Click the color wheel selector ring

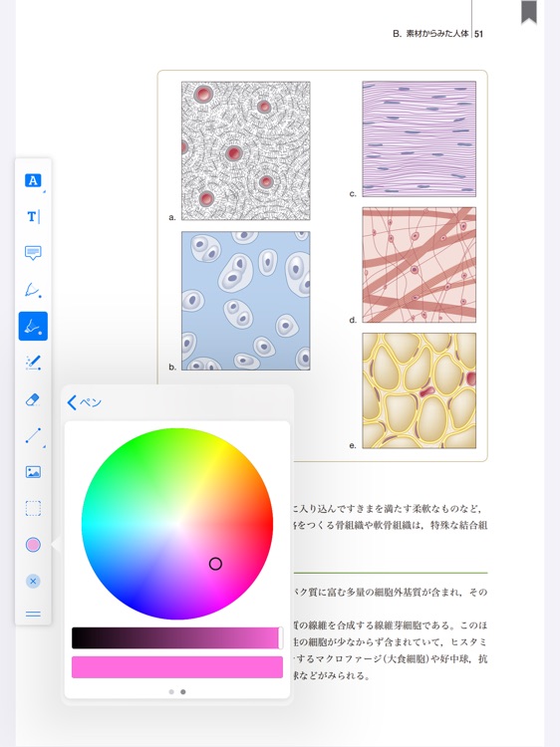(x=215, y=564)
